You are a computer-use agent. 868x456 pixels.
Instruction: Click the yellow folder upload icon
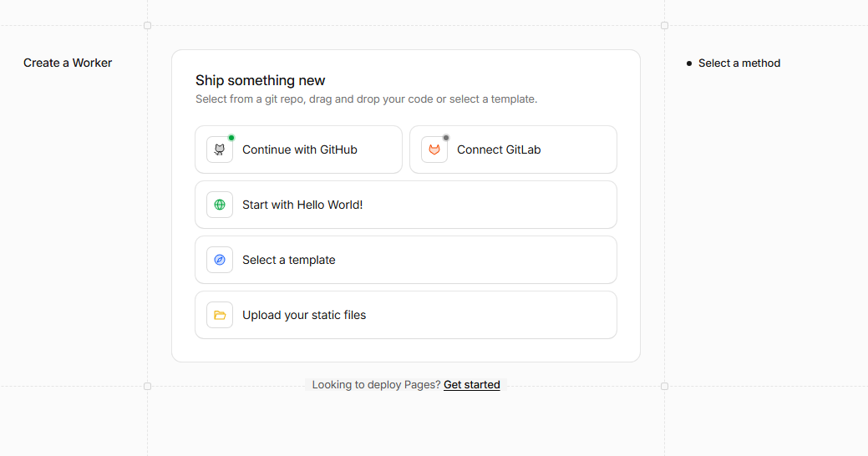click(220, 315)
